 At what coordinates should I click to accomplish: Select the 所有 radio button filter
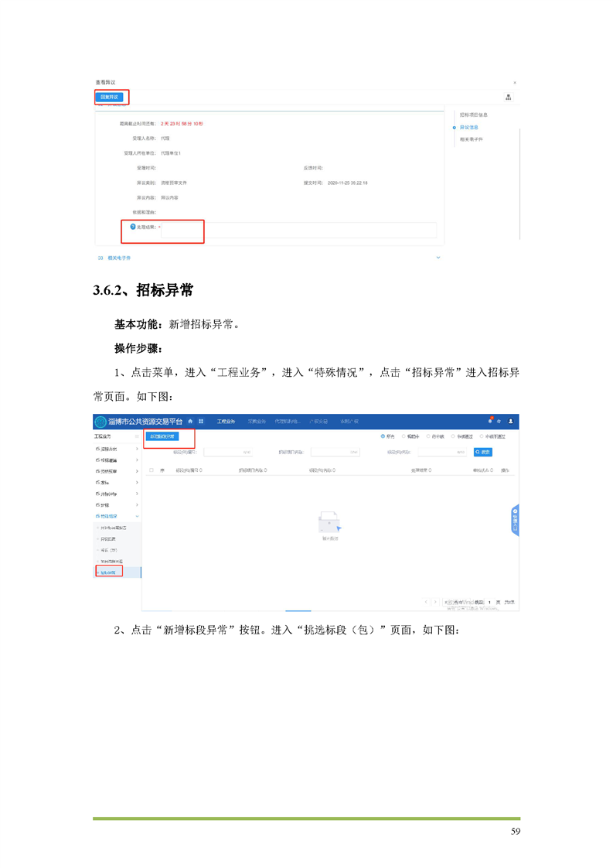pos(383,436)
